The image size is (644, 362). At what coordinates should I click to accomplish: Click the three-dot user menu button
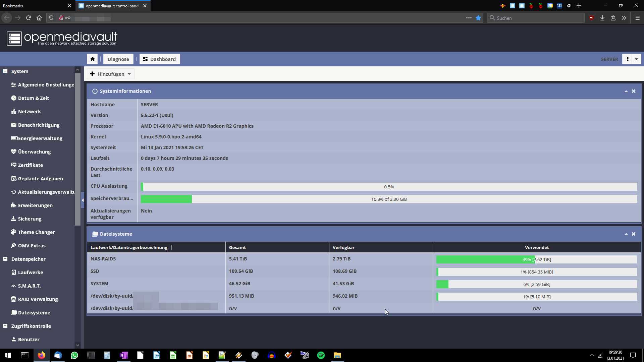pos(628,59)
